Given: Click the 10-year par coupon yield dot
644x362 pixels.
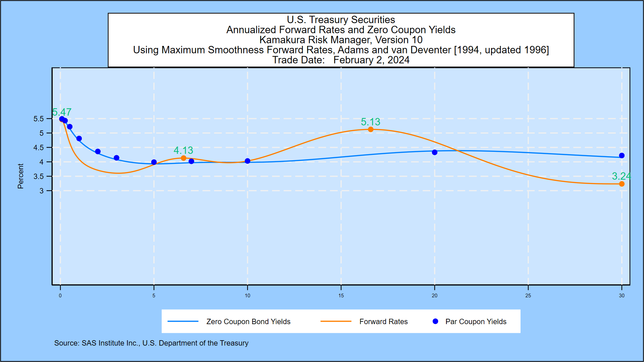Looking at the screenshot, I should click(248, 161).
